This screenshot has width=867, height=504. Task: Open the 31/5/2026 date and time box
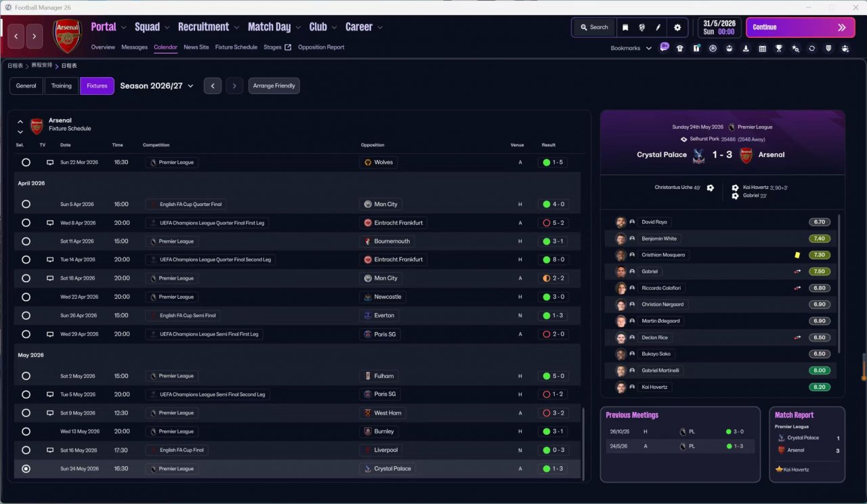tap(718, 27)
